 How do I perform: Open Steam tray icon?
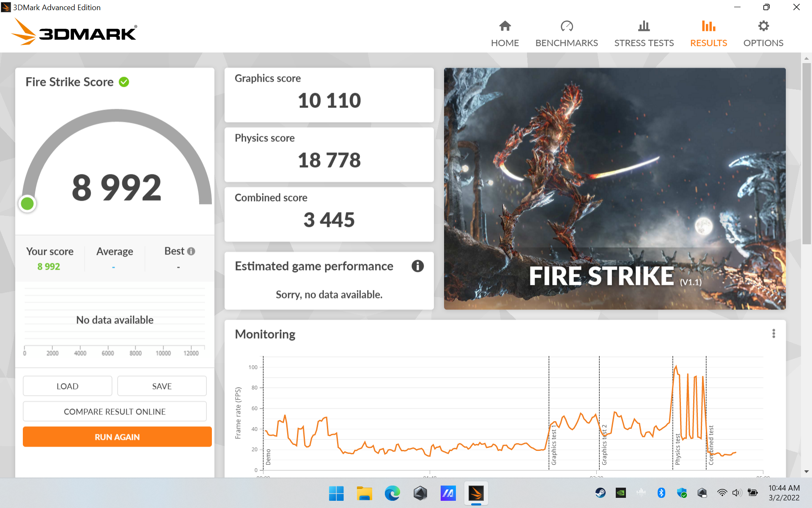click(x=600, y=493)
